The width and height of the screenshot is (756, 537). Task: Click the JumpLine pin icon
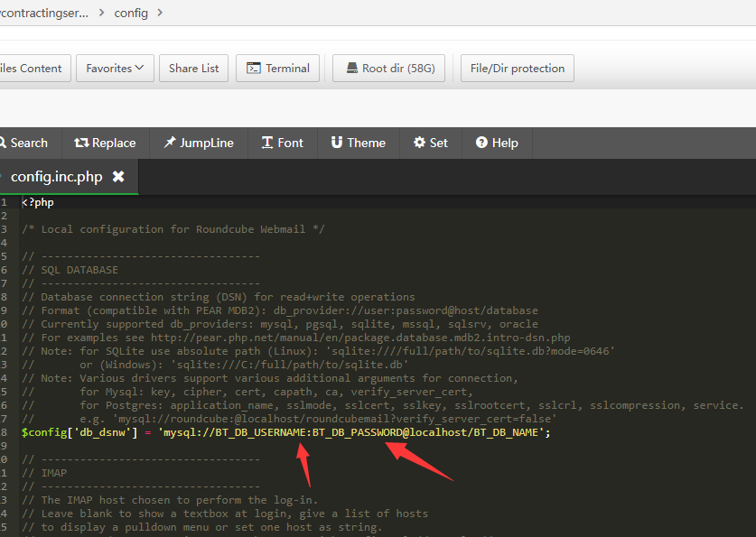click(x=170, y=142)
